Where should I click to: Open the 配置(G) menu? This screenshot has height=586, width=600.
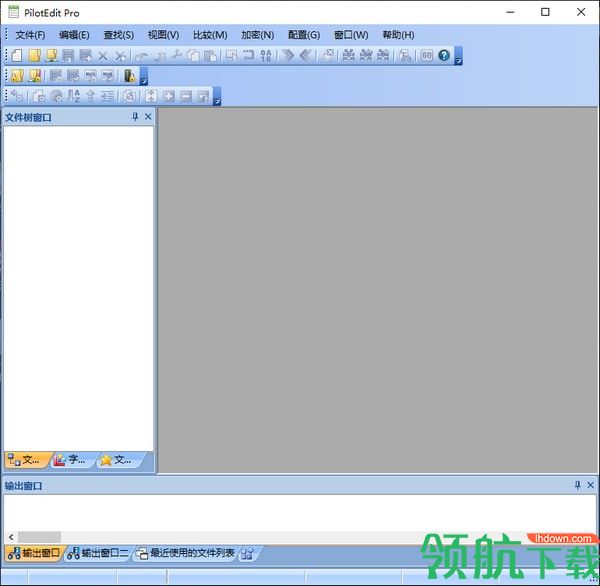[304, 35]
